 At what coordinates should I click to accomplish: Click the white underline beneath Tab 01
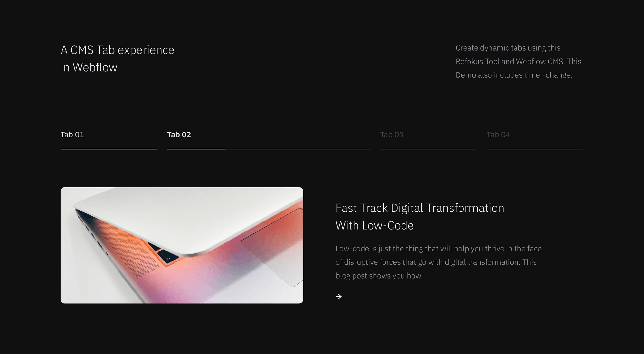coord(109,149)
